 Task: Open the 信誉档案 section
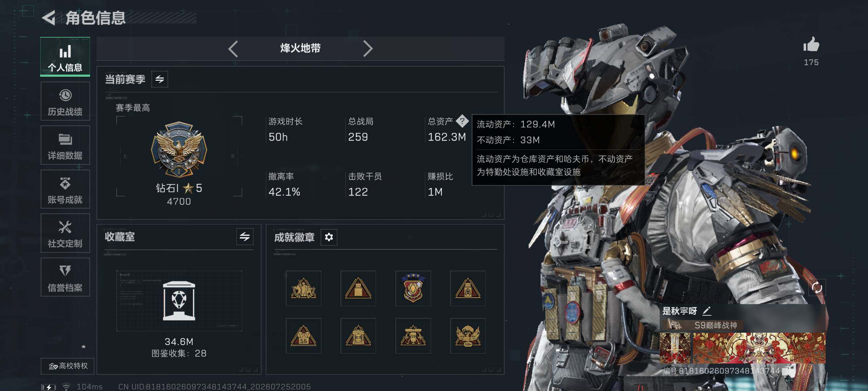coord(65,277)
